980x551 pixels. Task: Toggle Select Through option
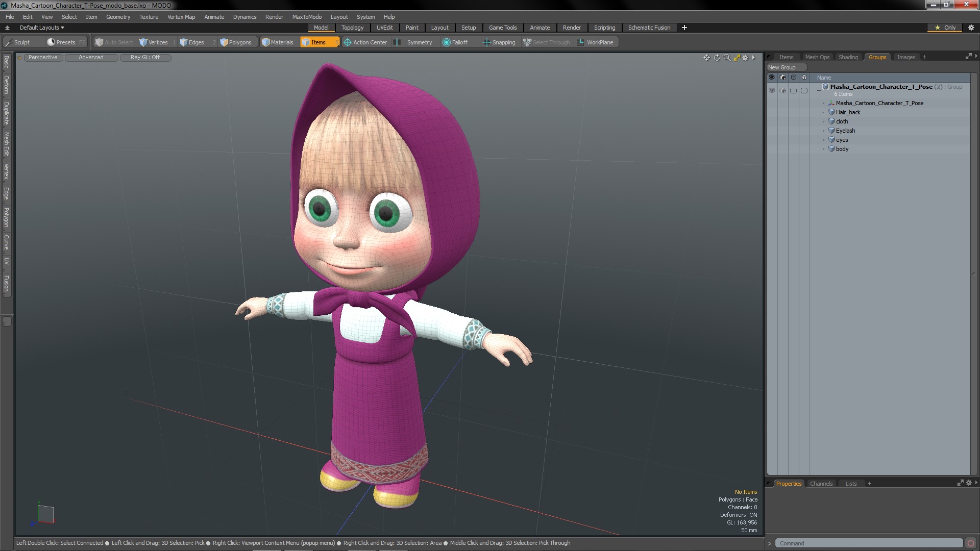(547, 42)
